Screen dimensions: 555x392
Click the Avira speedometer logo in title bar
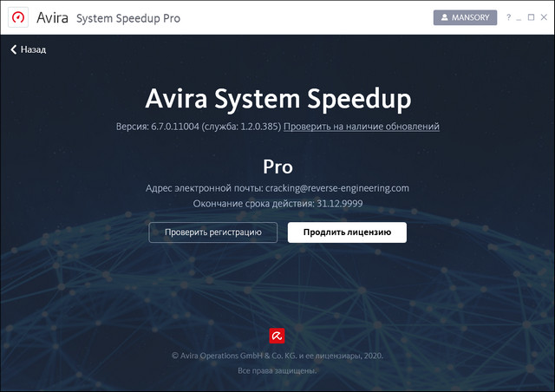click(18, 17)
